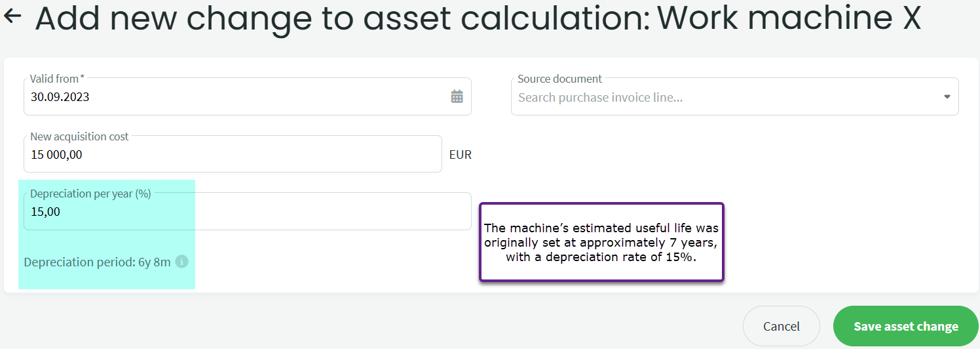The height and width of the screenshot is (349, 980).
Task: Click the EUR currency label
Action: (460, 155)
